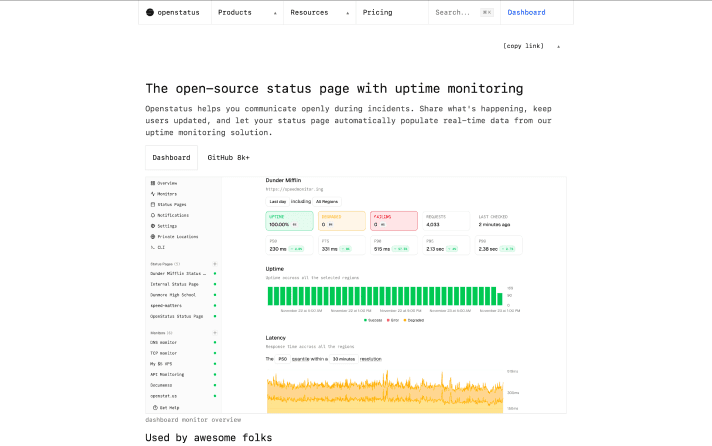712x446 pixels.
Task: Click the Last Checked 2 minutes ago value
Action: 494,224
